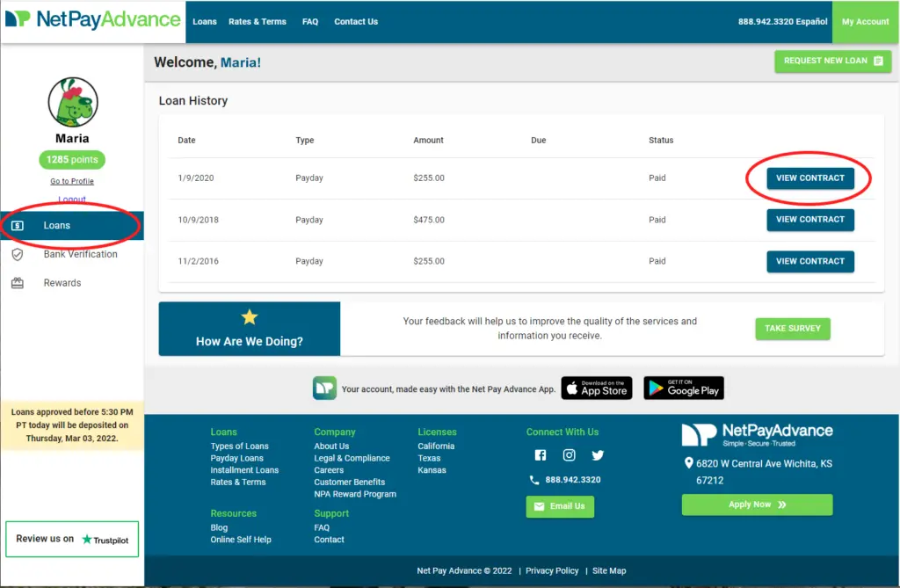
Task: Open FAQ in the top navigation
Action: pos(310,22)
